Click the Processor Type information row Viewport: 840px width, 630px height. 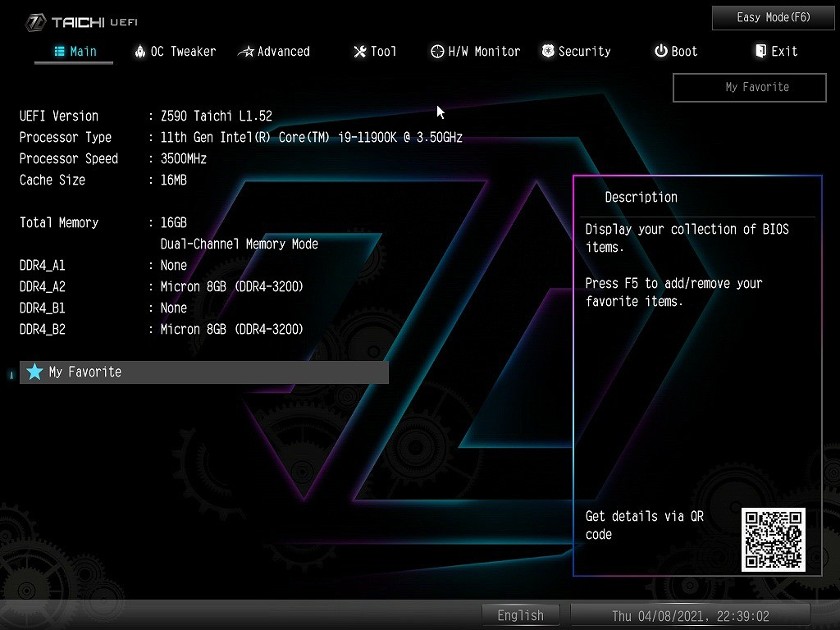coord(240,137)
